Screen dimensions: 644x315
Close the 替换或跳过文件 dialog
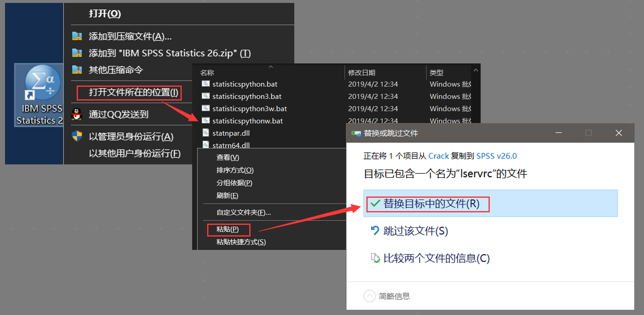coord(619,133)
